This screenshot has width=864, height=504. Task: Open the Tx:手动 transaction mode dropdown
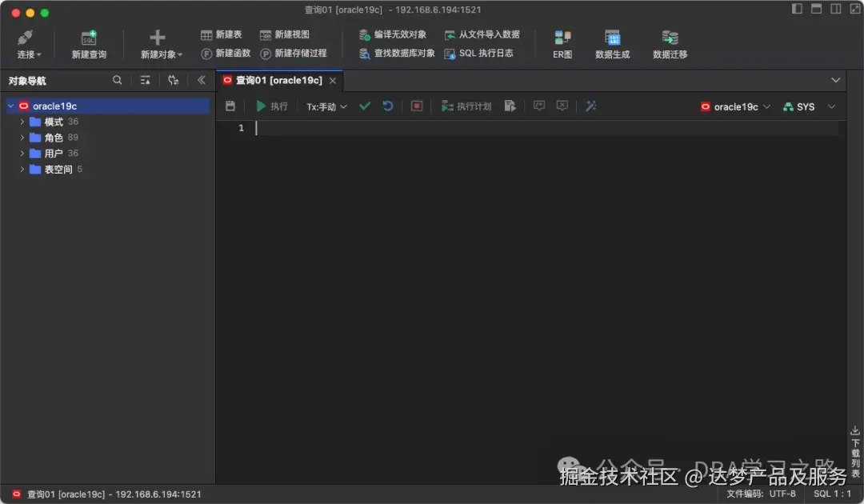(326, 105)
